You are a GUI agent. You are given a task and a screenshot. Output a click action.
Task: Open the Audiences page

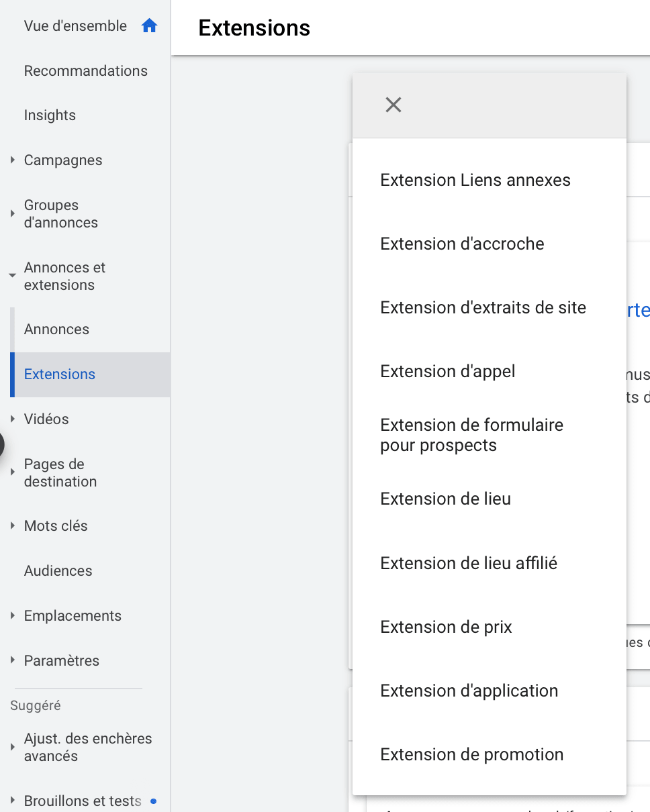point(58,571)
